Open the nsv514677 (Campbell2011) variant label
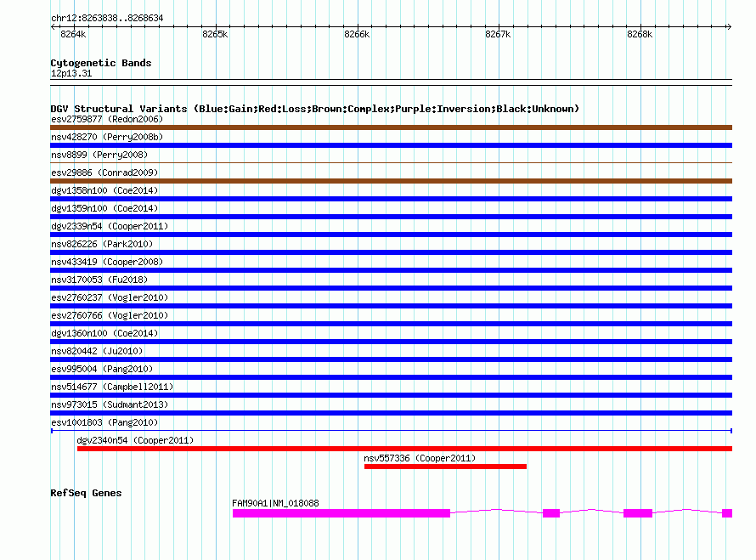756x560 pixels. [111, 387]
